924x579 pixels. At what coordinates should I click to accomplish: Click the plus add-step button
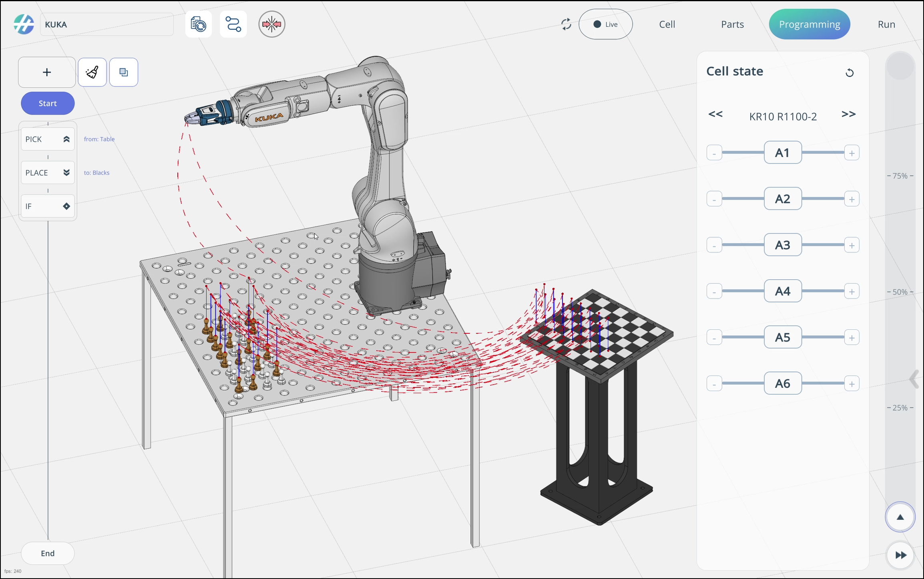coord(47,72)
